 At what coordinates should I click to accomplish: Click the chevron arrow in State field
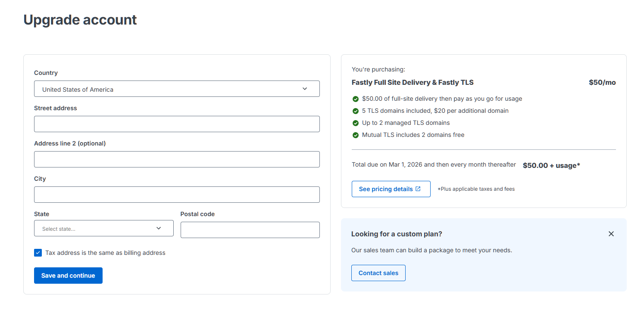click(x=159, y=228)
